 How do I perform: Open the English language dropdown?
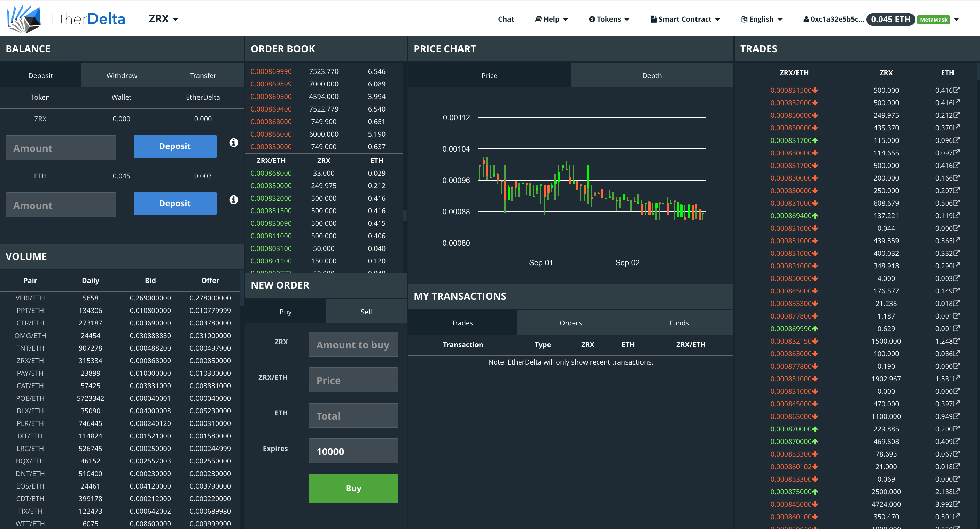pos(762,19)
